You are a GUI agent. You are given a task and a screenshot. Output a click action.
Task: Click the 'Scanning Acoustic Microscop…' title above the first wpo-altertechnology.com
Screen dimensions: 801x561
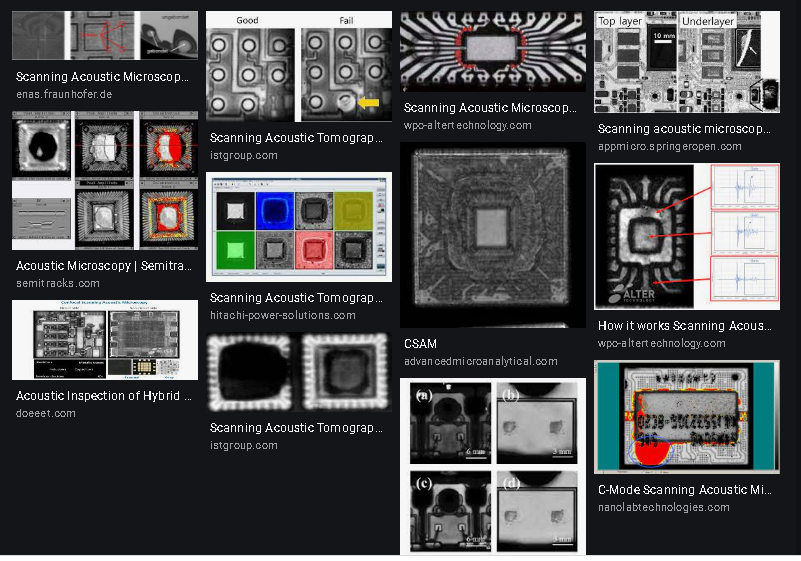[x=490, y=108]
